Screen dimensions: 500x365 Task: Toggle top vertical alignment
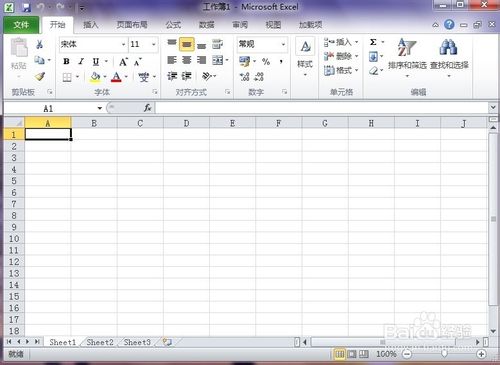(172, 44)
